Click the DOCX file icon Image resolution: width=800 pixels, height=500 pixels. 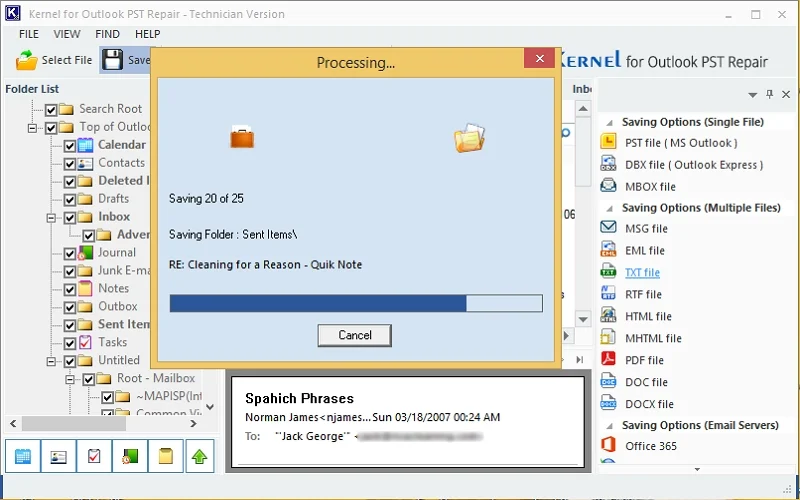(x=608, y=403)
